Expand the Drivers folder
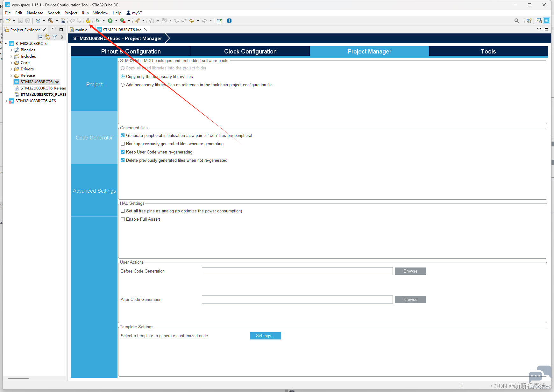Viewport: 554px width, 392px height. 11,69
